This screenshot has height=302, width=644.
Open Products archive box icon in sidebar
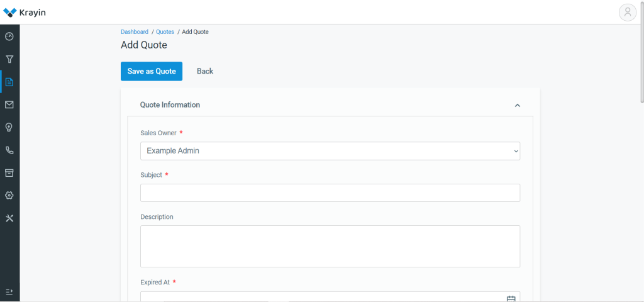9,172
